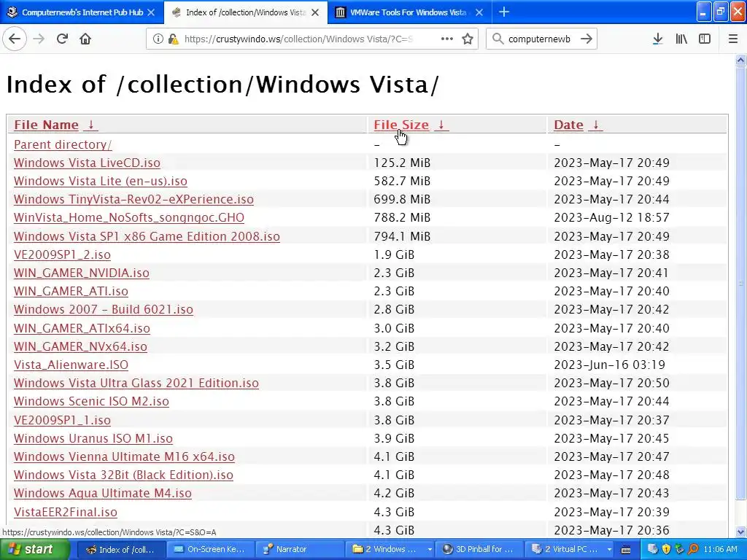Open WinVista_Home_NoSofts_songngoc.GHO link

(x=129, y=217)
